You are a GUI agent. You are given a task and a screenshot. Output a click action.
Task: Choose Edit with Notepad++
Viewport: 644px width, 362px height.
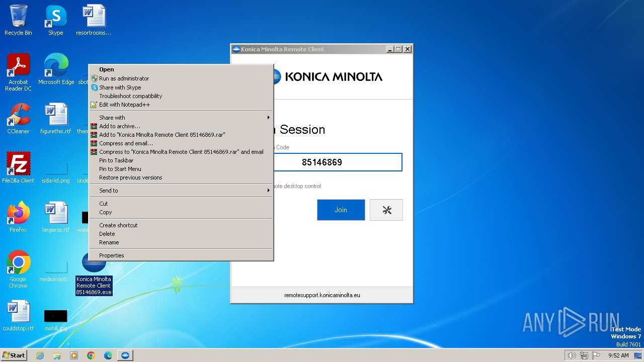(x=181, y=105)
